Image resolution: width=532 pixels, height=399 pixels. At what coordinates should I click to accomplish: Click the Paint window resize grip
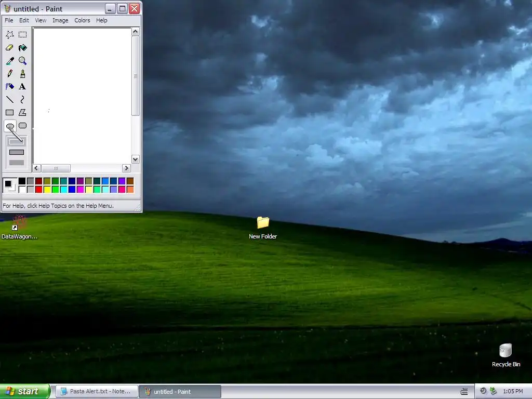tap(138, 208)
